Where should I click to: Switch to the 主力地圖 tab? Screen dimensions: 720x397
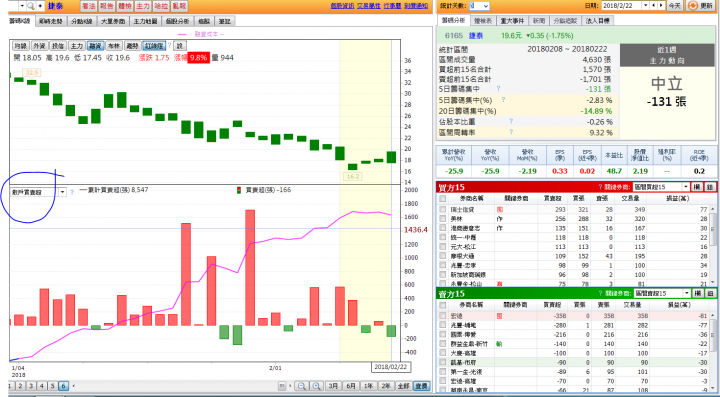coord(145,21)
